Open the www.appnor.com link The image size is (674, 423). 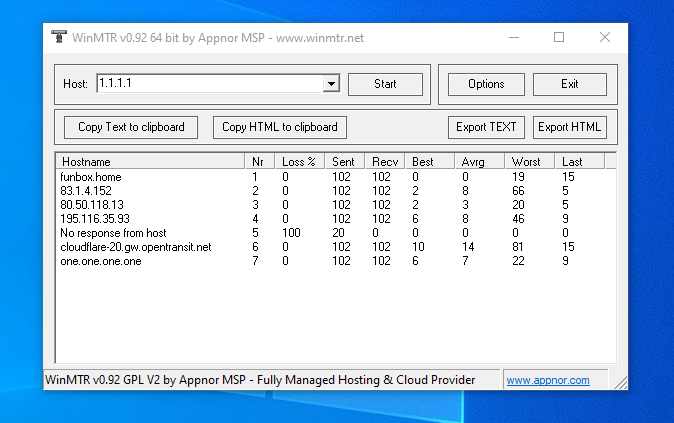click(x=548, y=380)
